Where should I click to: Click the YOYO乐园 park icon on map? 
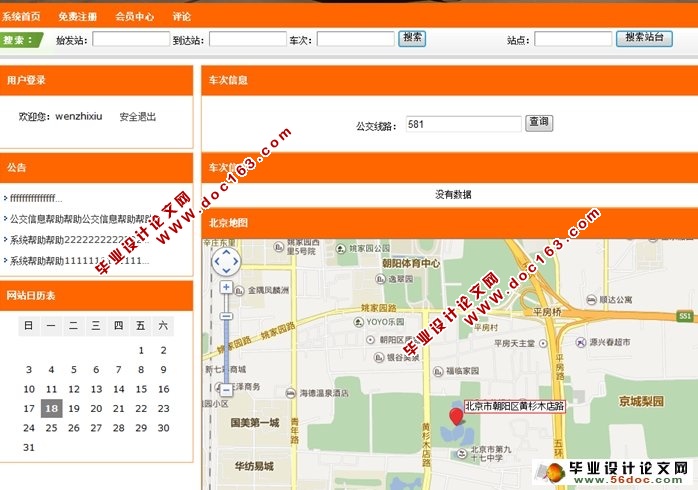[359, 322]
